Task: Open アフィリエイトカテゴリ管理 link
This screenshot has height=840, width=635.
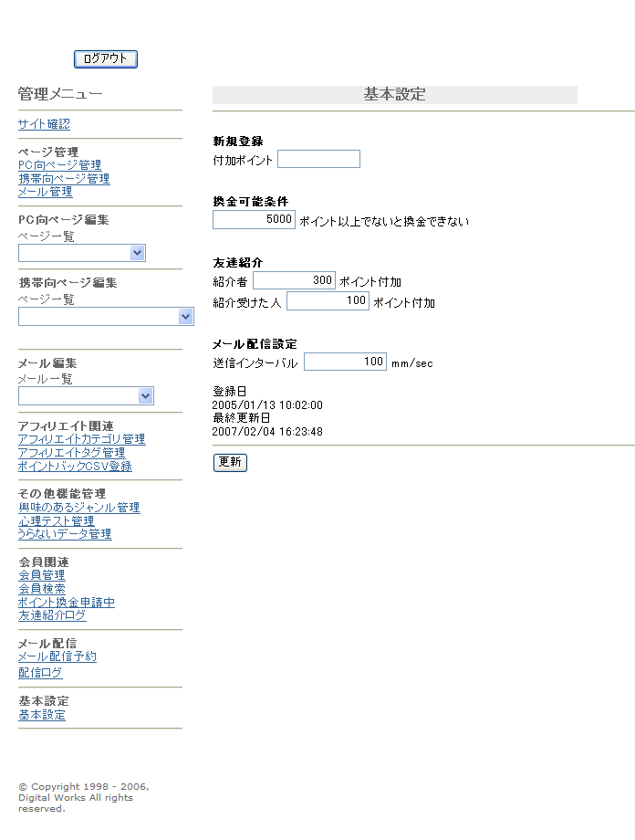Action: pyautogui.click(x=81, y=439)
